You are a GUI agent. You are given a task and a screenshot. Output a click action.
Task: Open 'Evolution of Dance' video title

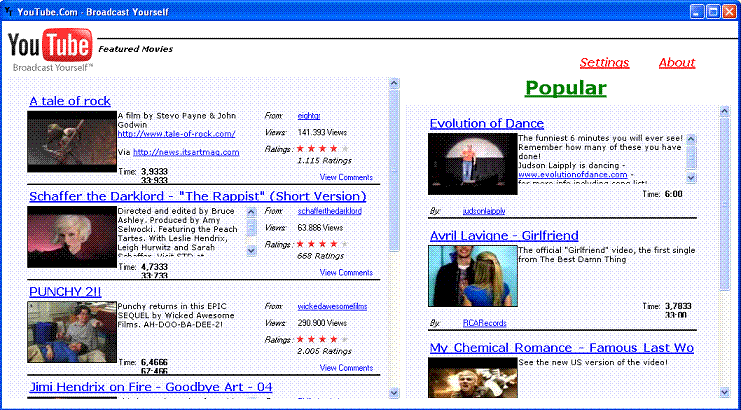(x=487, y=124)
